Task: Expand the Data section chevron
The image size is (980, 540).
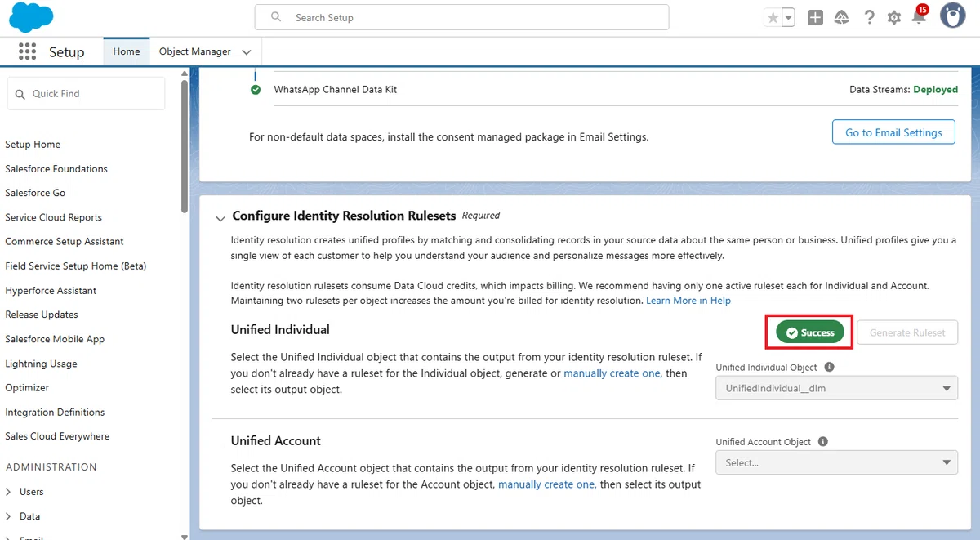Action: 9,516
